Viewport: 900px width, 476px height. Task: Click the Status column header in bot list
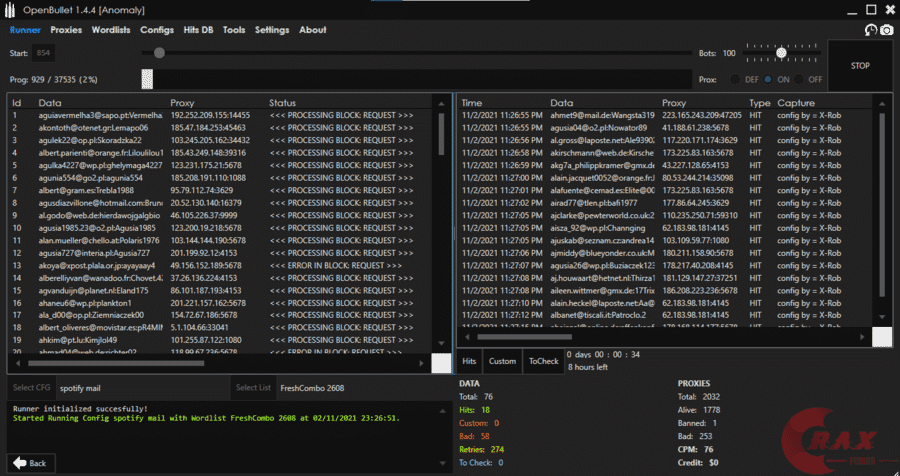click(x=283, y=103)
